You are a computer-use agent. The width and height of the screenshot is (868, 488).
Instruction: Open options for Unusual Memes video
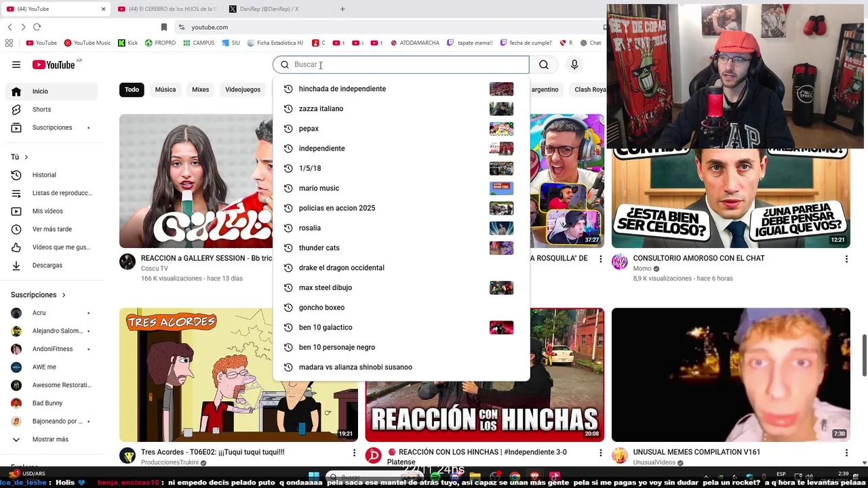coord(846,453)
